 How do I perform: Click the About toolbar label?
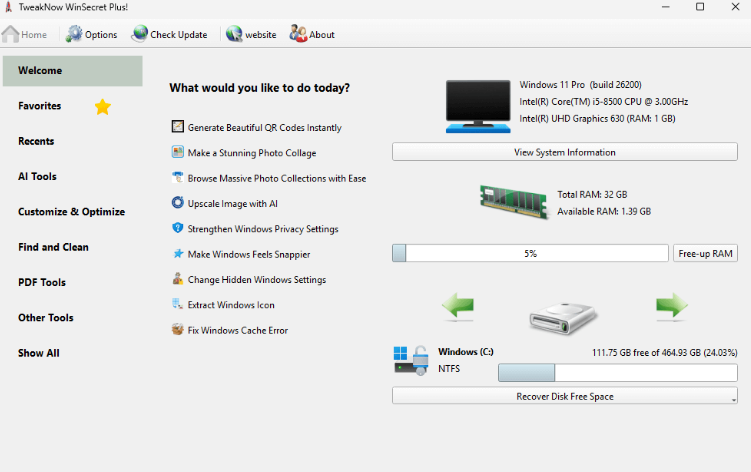322,35
